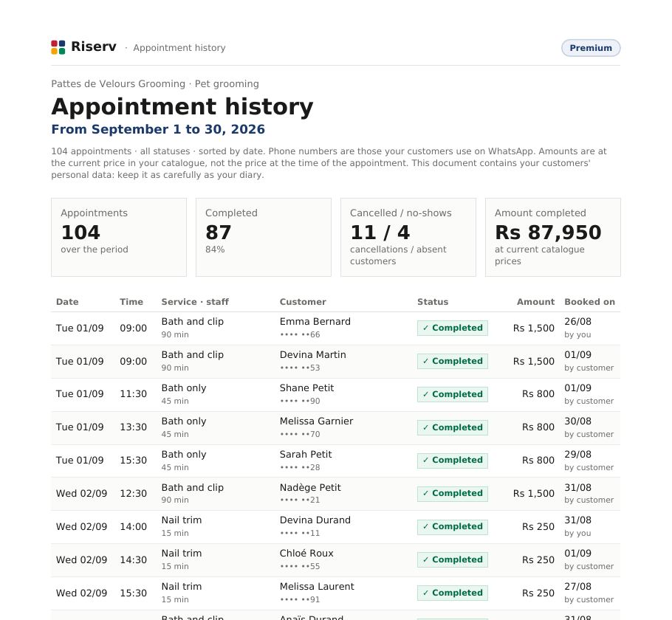Open the Cancelled / no-shows summary card
The image size is (672, 620).
click(x=408, y=237)
